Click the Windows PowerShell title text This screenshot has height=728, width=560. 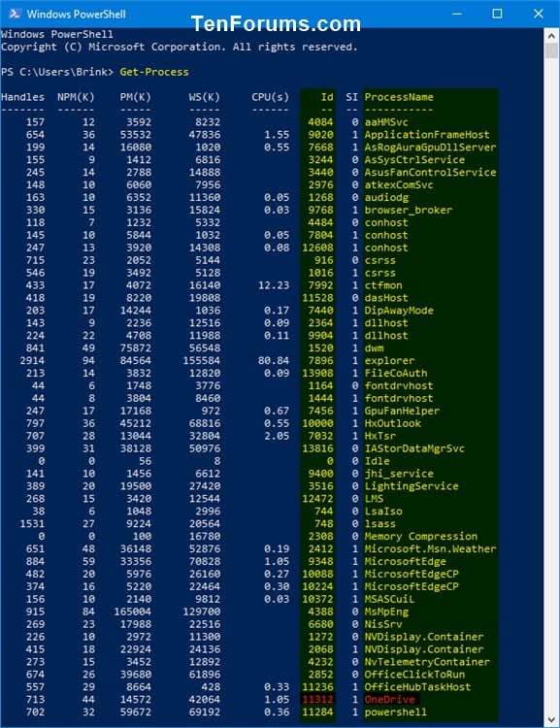(76, 14)
